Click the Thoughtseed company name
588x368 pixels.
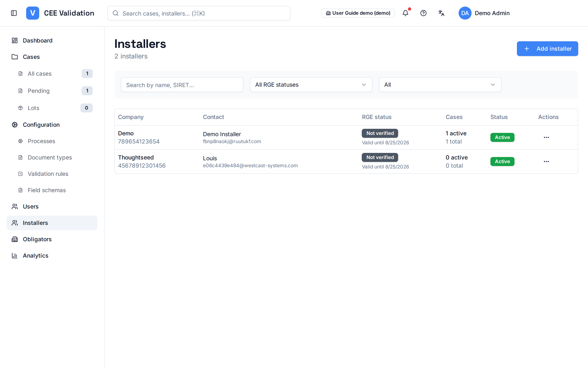coord(136,157)
